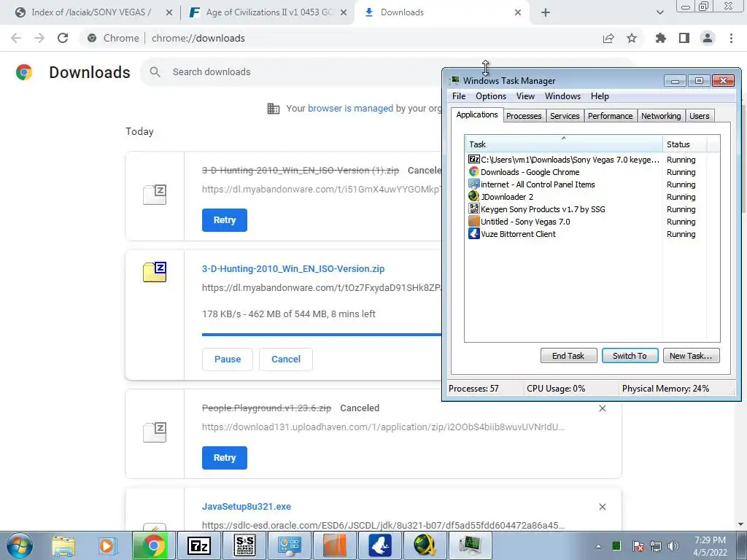Viewport: 747px width, 560px height.
Task: Select the 7z Sony Vegas 7.0 keygen task
Action: 586,160
